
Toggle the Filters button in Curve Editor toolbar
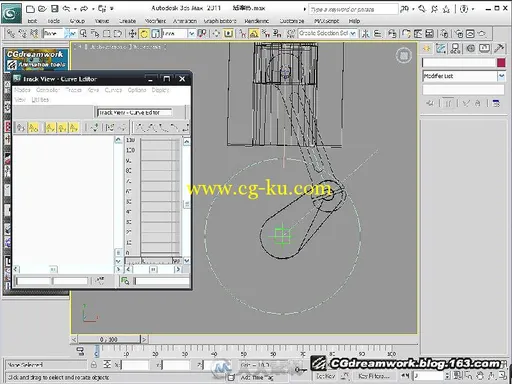pyautogui.click(x=21, y=127)
